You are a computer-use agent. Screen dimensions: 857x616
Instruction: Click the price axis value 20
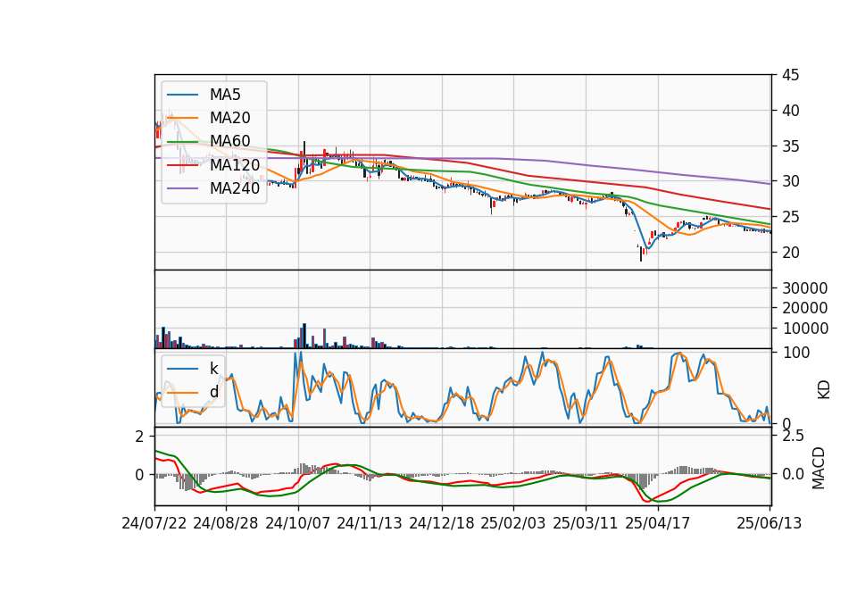(790, 253)
